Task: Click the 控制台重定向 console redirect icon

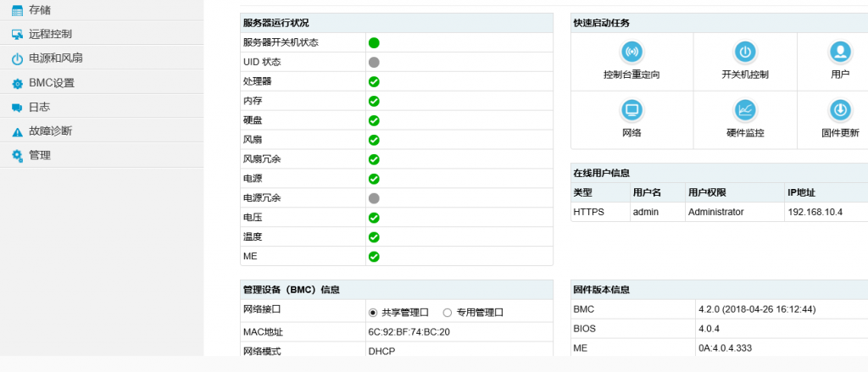Action: pyautogui.click(x=632, y=53)
